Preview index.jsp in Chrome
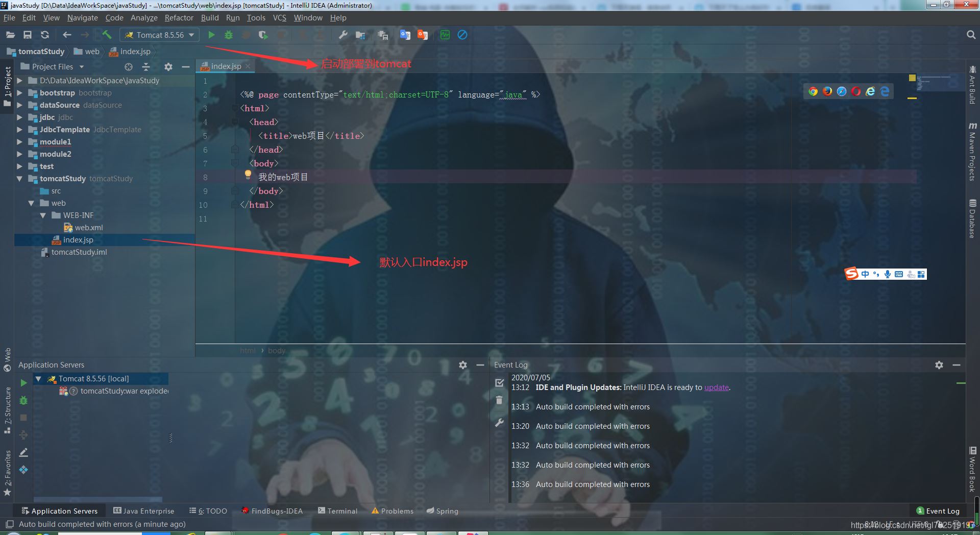 click(813, 91)
